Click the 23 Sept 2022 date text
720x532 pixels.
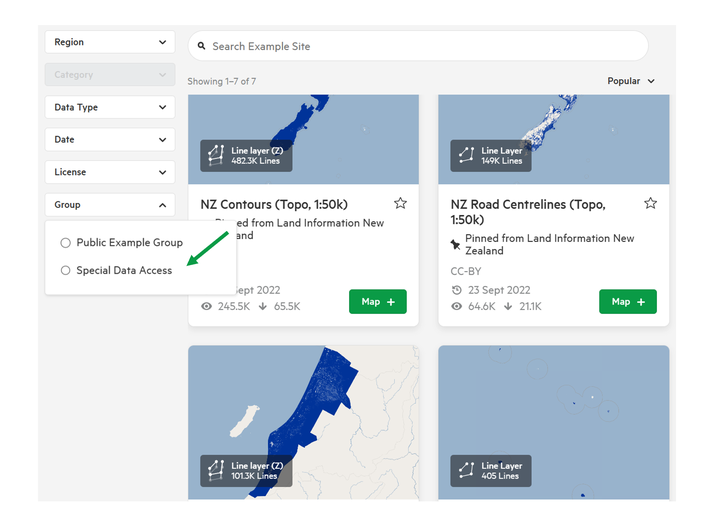(499, 290)
